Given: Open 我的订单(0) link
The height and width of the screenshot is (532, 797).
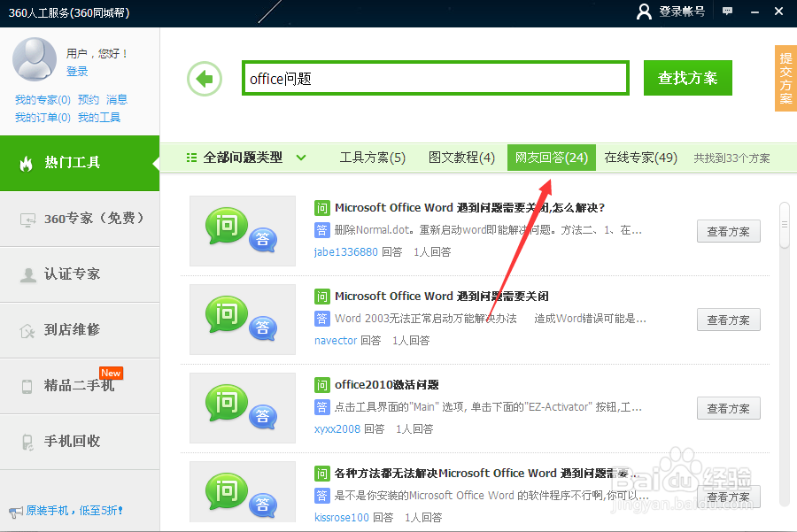Looking at the screenshot, I should [x=43, y=118].
